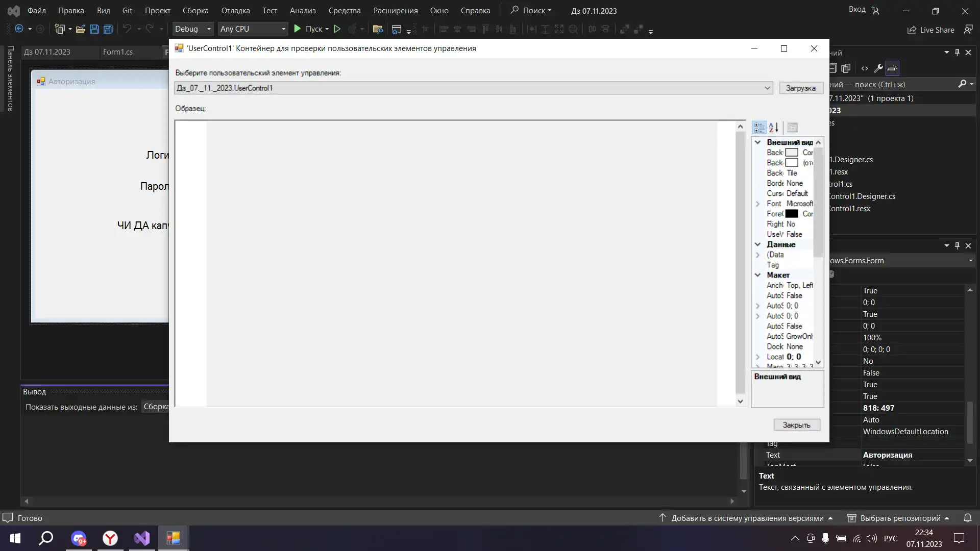Open the user control selection combo box
Image resolution: width=980 pixels, height=551 pixels.
pyautogui.click(x=473, y=88)
